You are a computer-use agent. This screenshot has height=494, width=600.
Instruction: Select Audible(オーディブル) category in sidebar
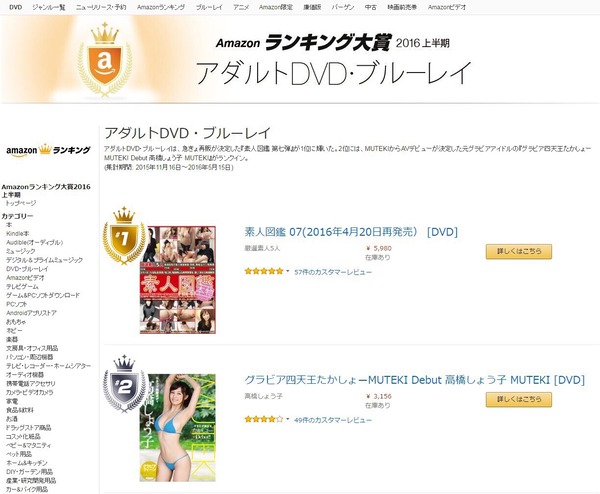click(x=34, y=242)
